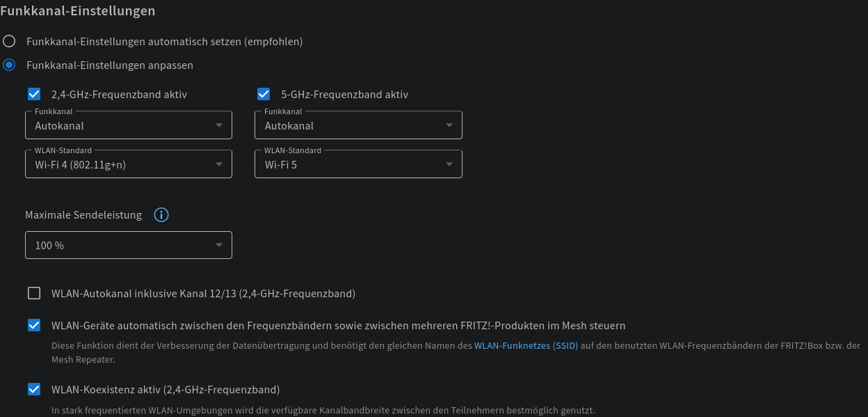
Task: Select Funkkanal-Einstellungen automatisch setzen
Action: [x=9, y=41]
